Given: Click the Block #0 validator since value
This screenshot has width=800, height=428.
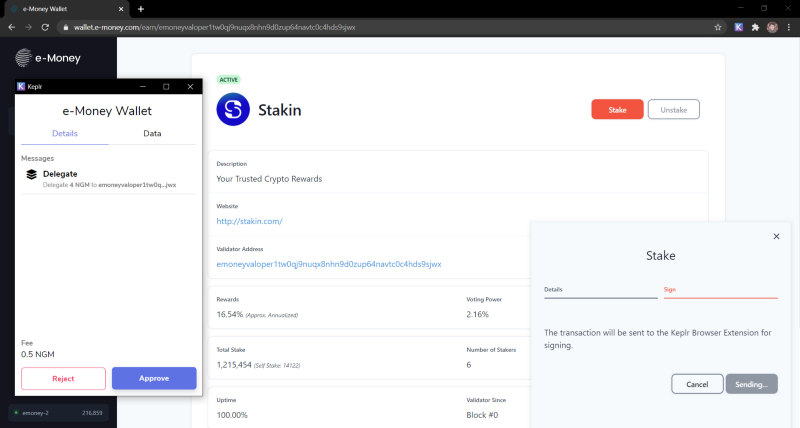Looking at the screenshot, I should (x=482, y=415).
